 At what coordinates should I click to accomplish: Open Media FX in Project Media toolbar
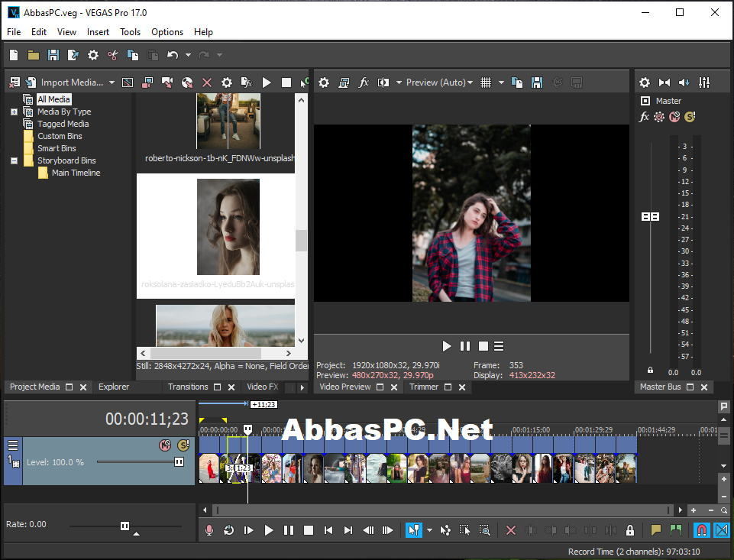pyautogui.click(x=246, y=83)
